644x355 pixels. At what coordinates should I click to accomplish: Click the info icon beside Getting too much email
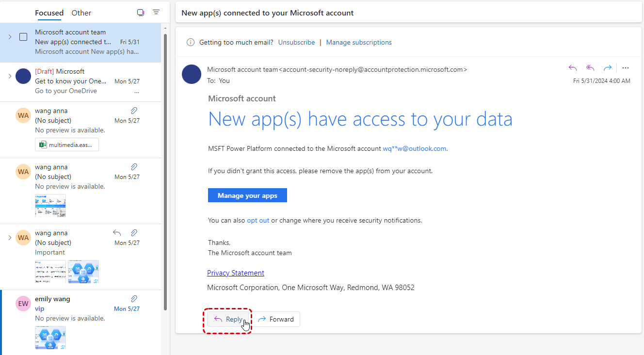click(191, 42)
